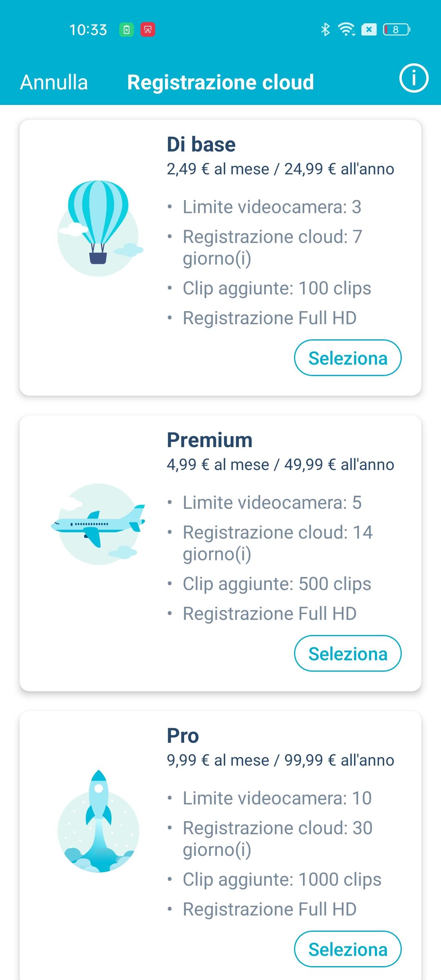Choose the Pro plan Seleziona button
The width and height of the screenshot is (441, 980).
pos(347,949)
